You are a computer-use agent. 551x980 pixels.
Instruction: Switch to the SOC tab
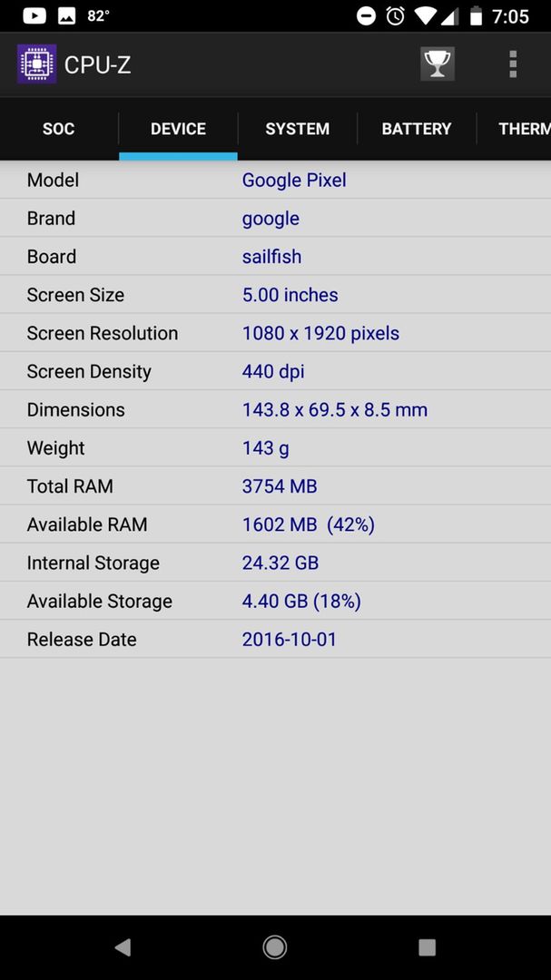(x=59, y=129)
